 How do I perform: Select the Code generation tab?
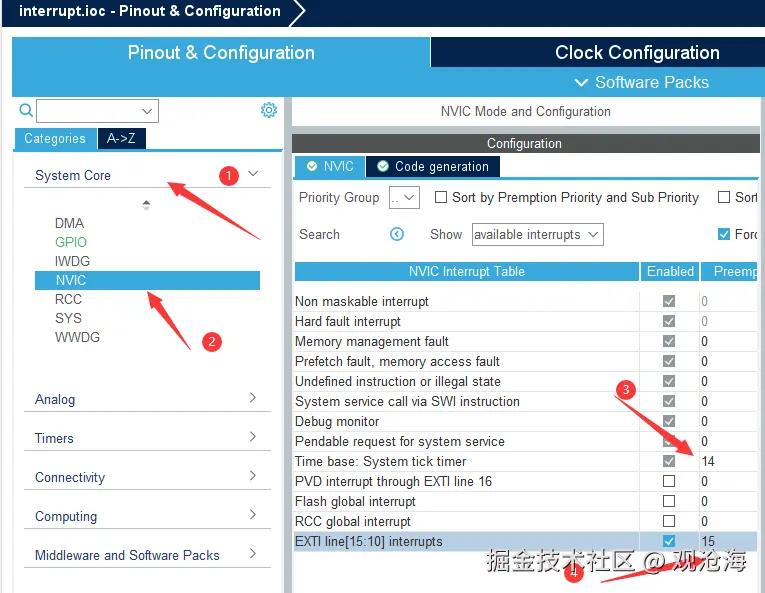point(433,166)
